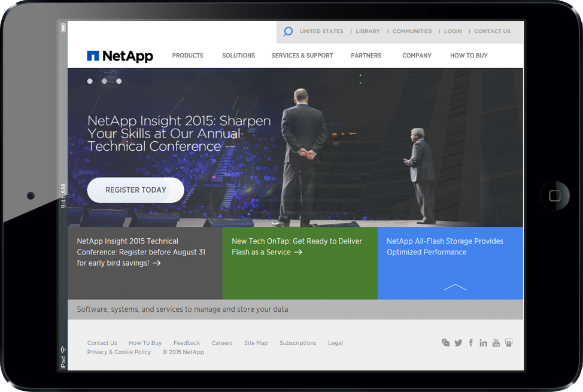Viewport: 583px width, 392px height.
Task: Open the SlideShare icon in footer
Action: pyautogui.click(x=509, y=342)
